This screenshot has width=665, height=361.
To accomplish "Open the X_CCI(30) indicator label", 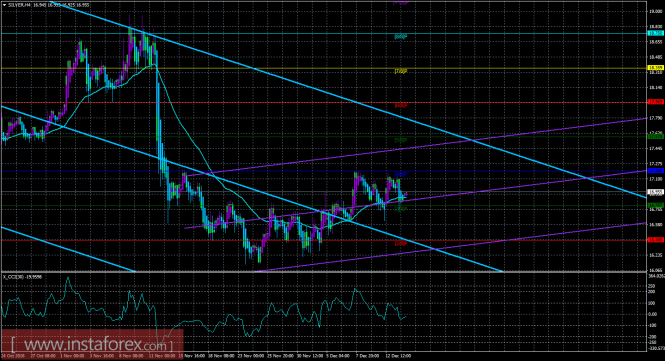I will coord(22,277).
